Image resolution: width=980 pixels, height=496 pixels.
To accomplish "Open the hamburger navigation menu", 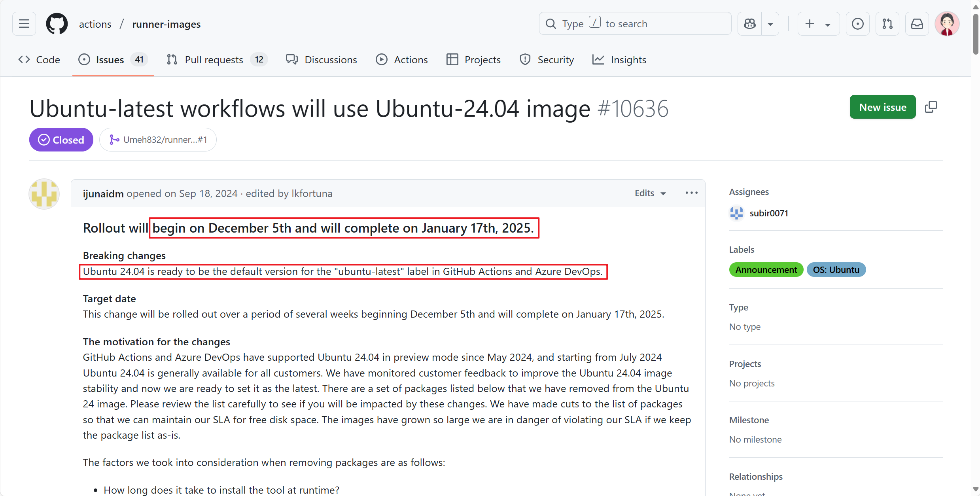I will [x=24, y=24].
